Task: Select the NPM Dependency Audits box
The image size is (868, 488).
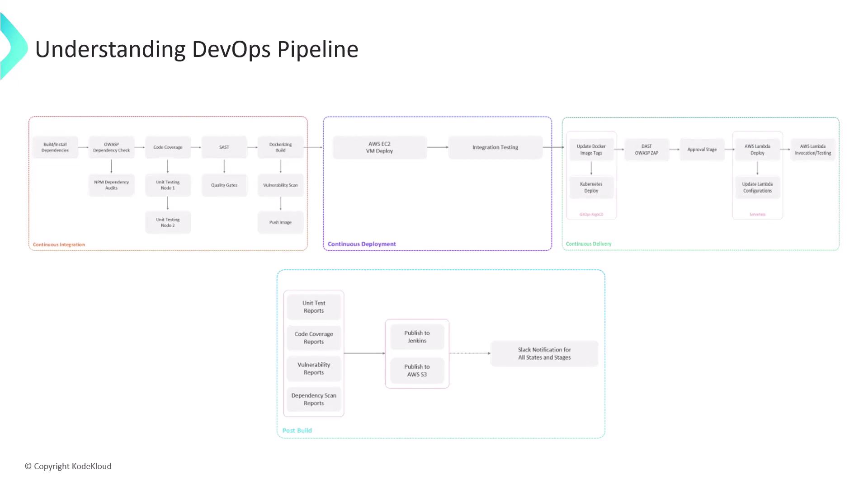Action: pyautogui.click(x=111, y=185)
